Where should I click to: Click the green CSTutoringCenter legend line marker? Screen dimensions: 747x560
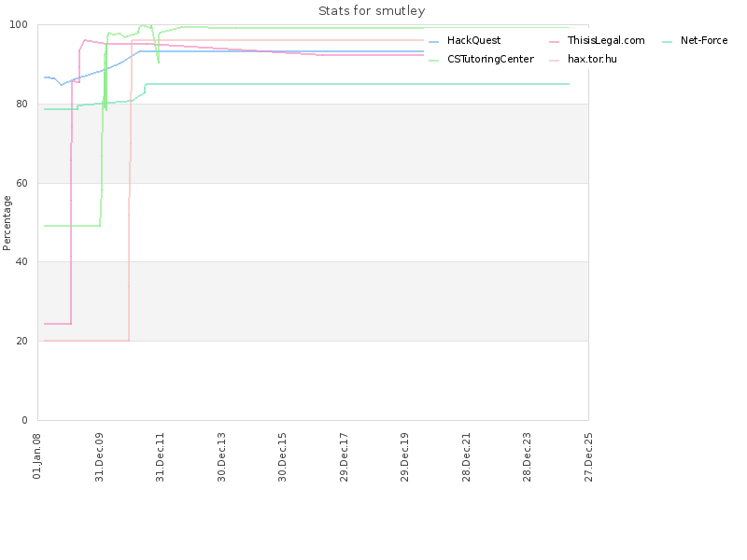434,60
